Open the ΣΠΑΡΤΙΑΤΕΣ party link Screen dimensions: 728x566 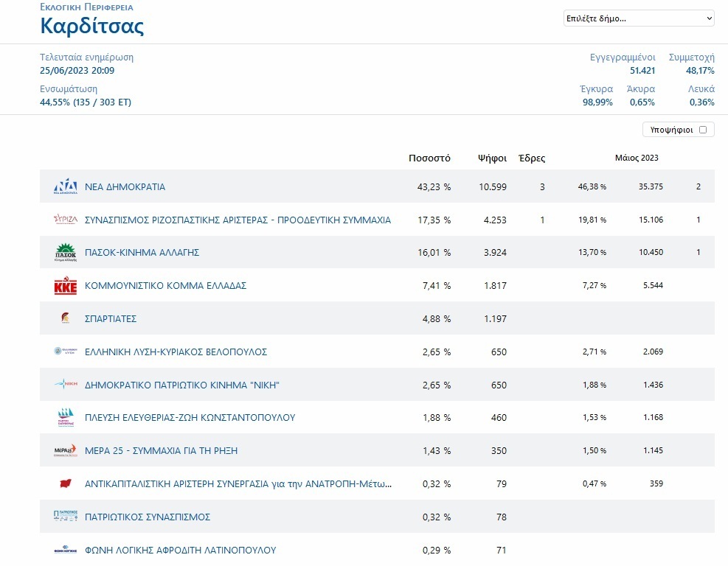tap(111, 318)
